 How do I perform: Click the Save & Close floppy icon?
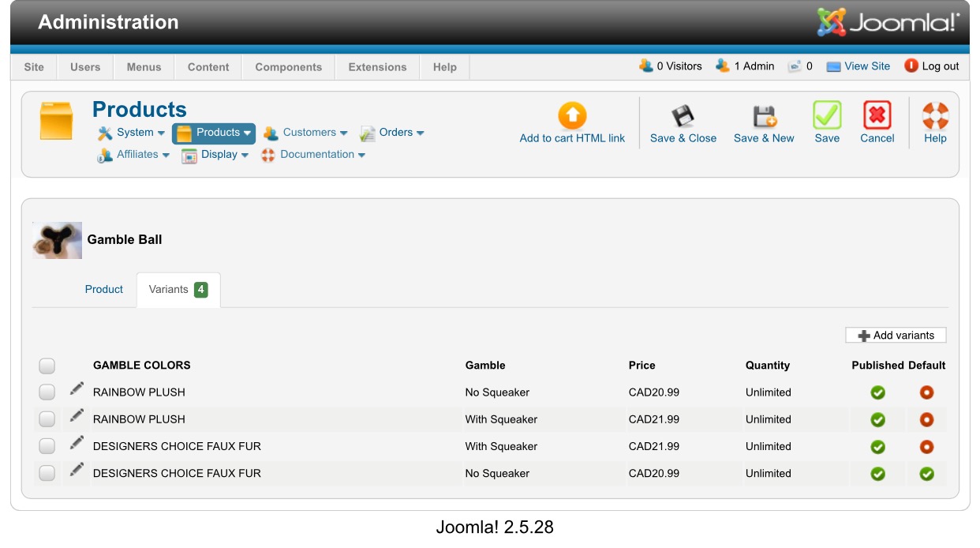[683, 116]
